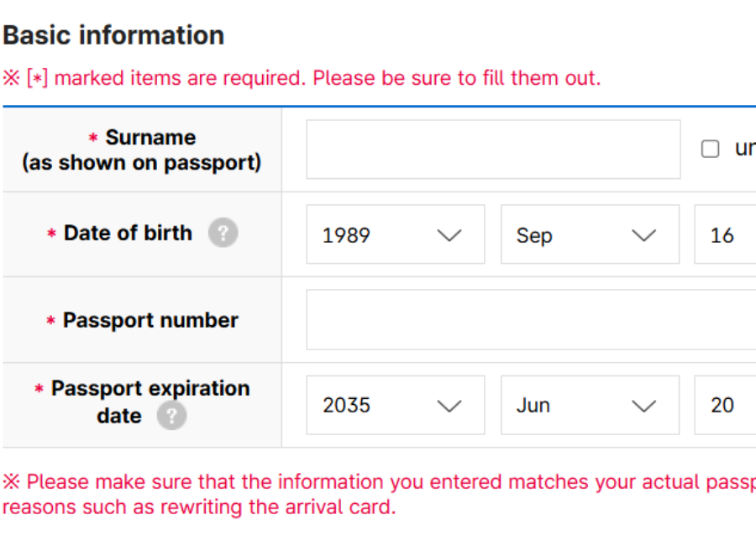The image size is (756, 546).
Task: Click the Basic information heading
Action: pyautogui.click(x=113, y=35)
